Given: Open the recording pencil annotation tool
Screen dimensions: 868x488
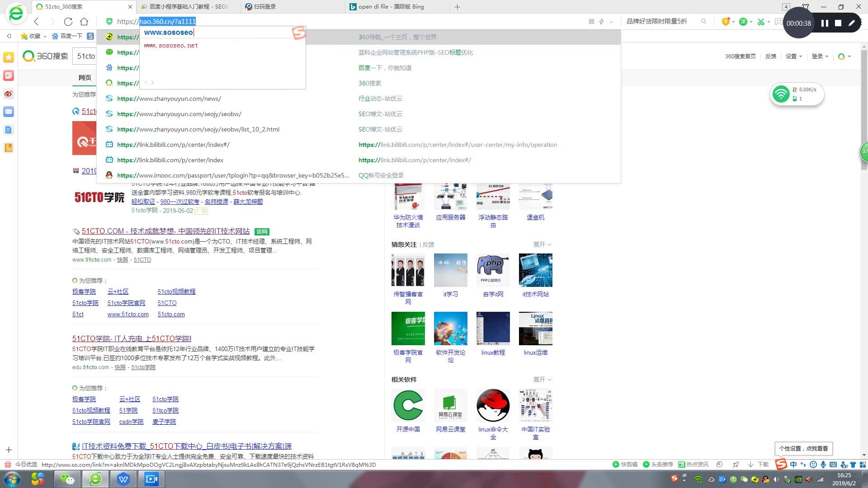Looking at the screenshot, I should pos(852,23).
